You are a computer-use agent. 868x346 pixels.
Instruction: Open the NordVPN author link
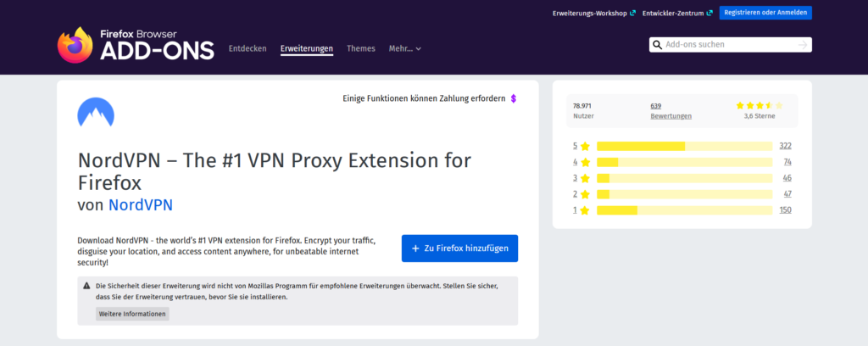[x=141, y=205]
